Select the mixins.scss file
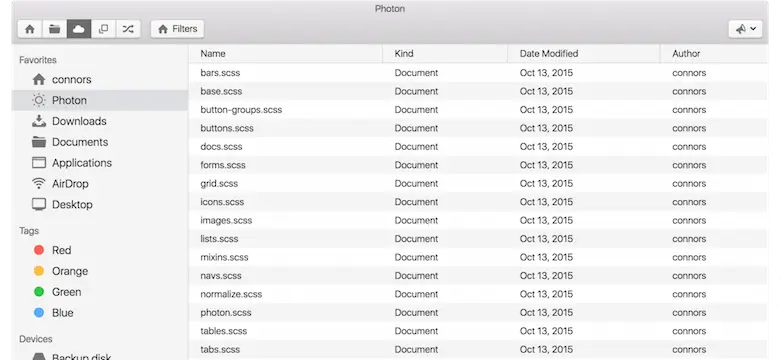 tap(478, 257)
